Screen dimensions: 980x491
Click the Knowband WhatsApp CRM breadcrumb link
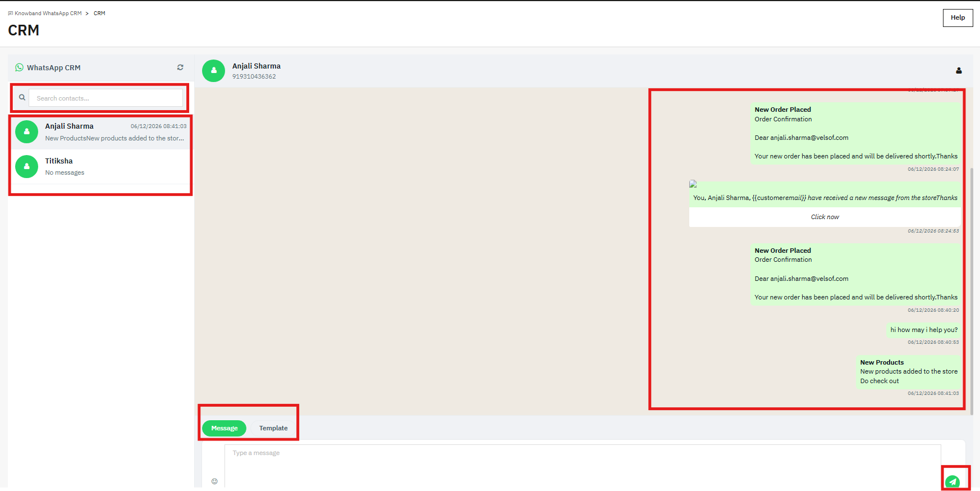(x=48, y=13)
